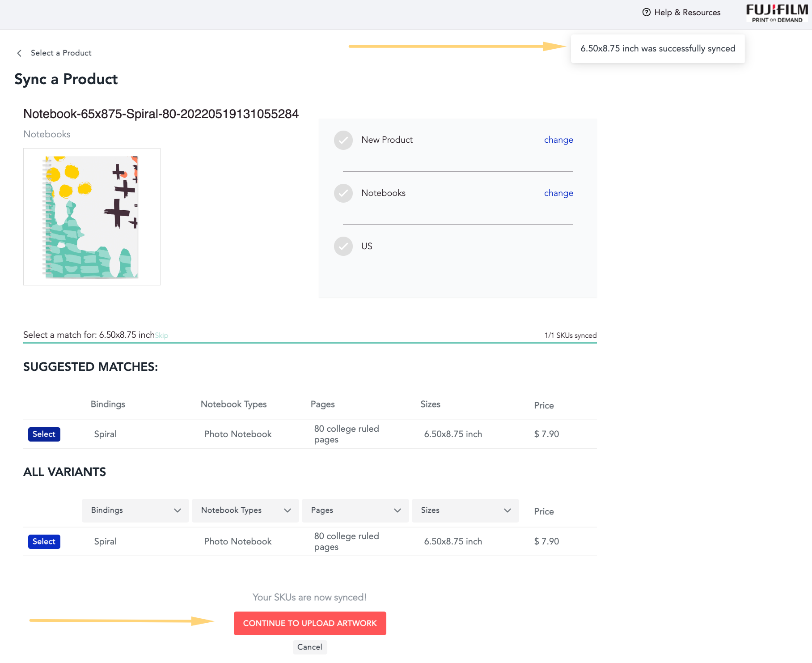Expand the Pages filter dropdown
Image resolution: width=812 pixels, height=663 pixels.
tap(355, 510)
